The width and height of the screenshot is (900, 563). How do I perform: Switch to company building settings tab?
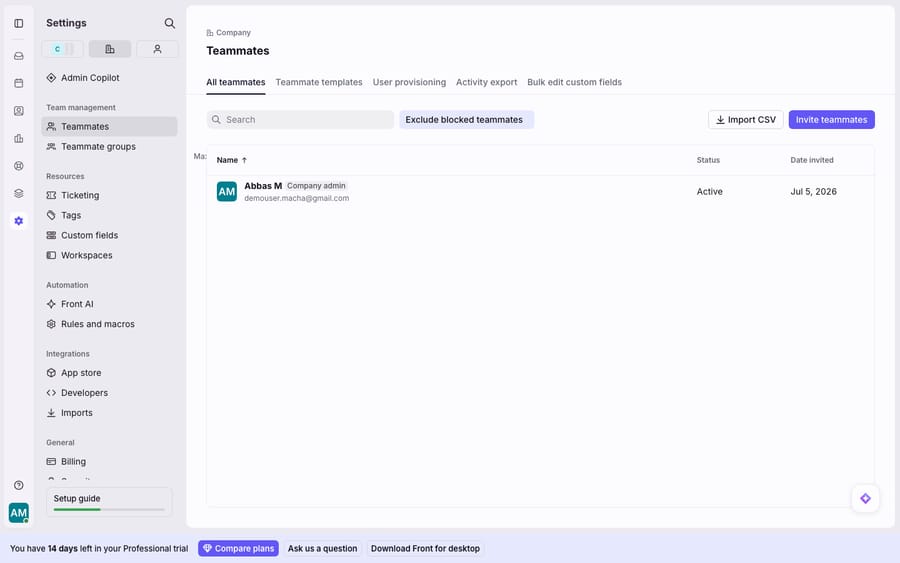(x=110, y=49)
